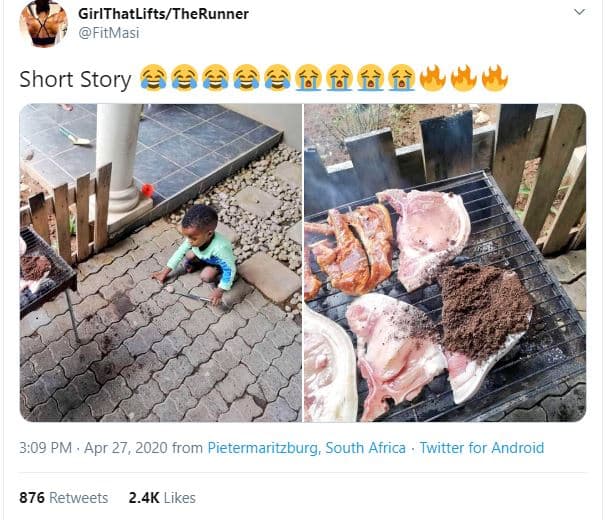This screenshot has height=520, width=612.
Task: Click the middle tears-of-joy emoji
Action: [x=215, y=78]
